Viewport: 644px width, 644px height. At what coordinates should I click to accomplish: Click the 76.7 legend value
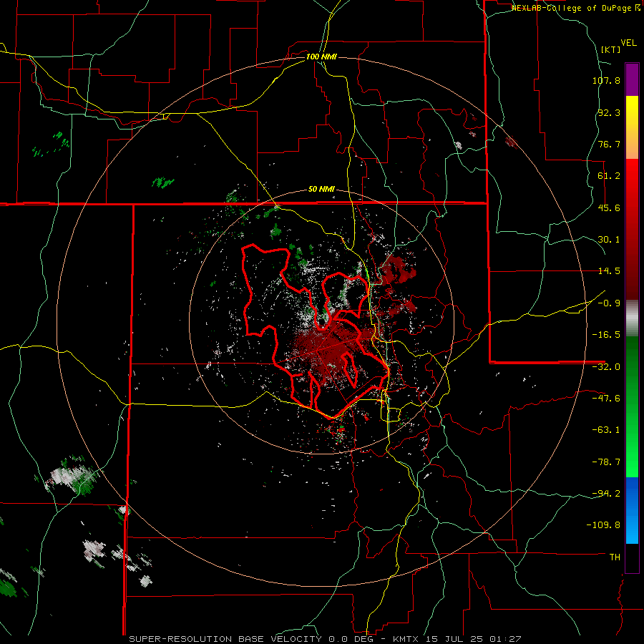tap(609, 144)
